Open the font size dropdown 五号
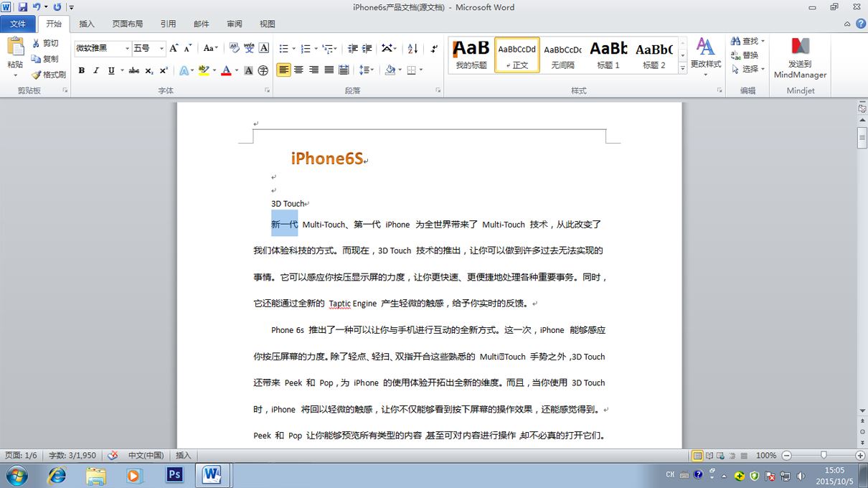This screenshot has height=488, width=868. [x=161, y=48]
